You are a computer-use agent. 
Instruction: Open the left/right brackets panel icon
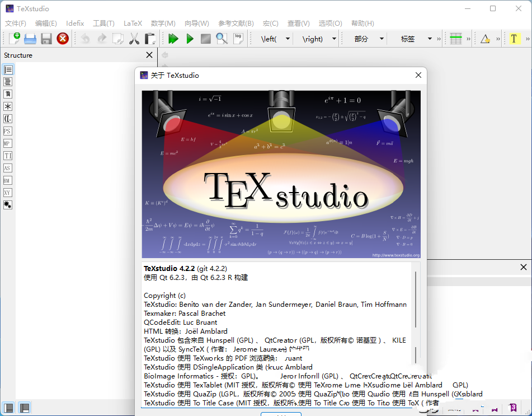point(8,119)
